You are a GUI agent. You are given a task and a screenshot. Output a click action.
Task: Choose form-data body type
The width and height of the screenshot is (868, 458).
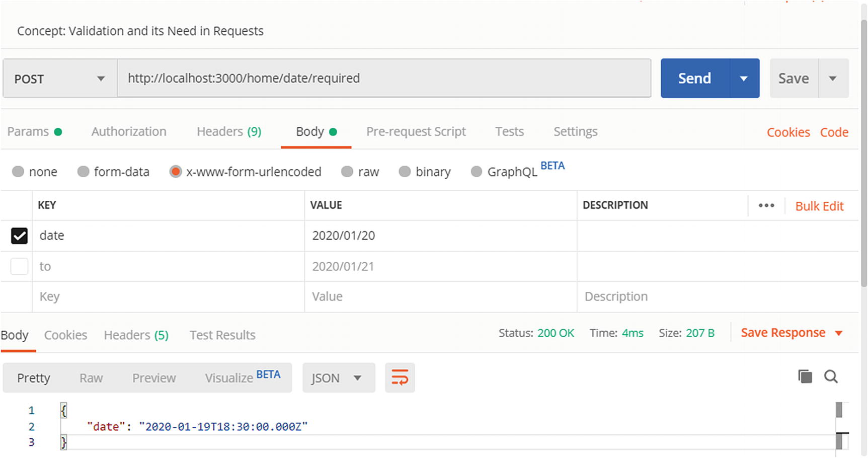pos(84,172)
